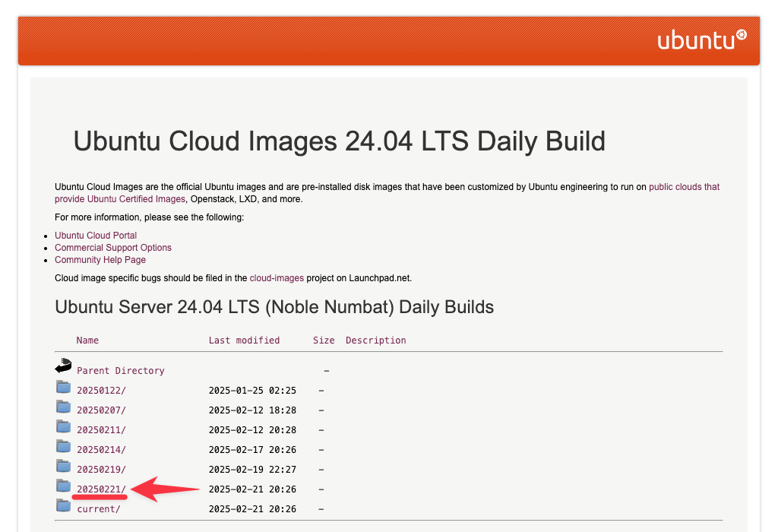Click the folder icon beside current/
This screenshot has height=532, width=778.
coord(63,505)
